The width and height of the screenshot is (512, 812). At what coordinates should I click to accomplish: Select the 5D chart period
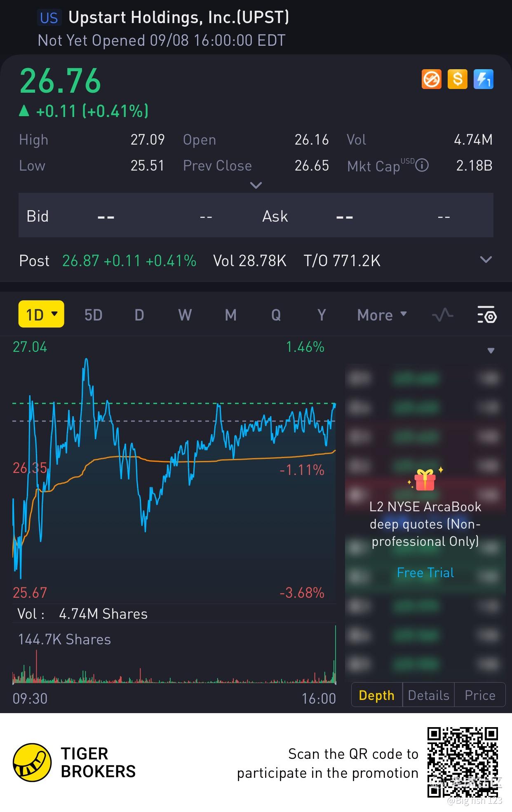click(93, 315)
